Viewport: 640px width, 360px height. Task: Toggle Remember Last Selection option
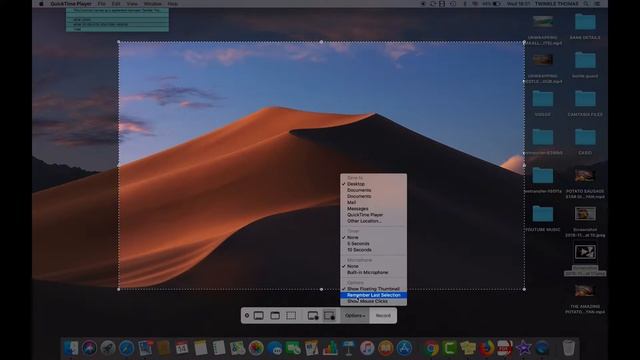click(373, 295)
